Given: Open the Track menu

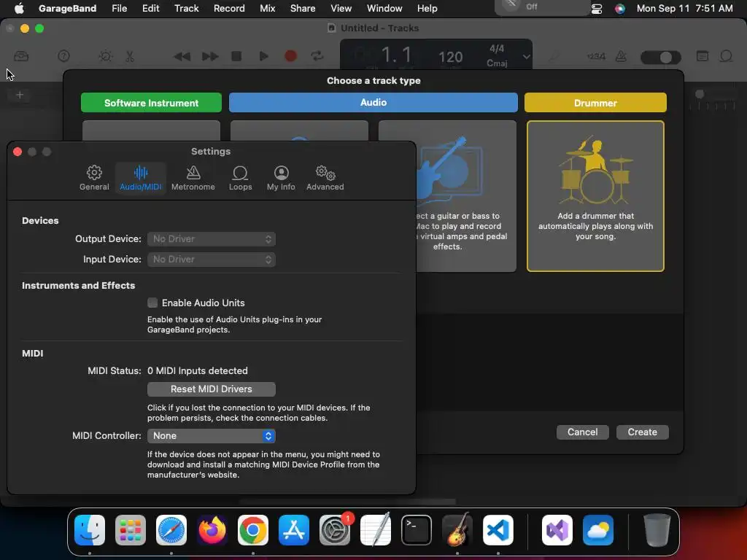Looking at the screenshot, I should tap(186, 8).
